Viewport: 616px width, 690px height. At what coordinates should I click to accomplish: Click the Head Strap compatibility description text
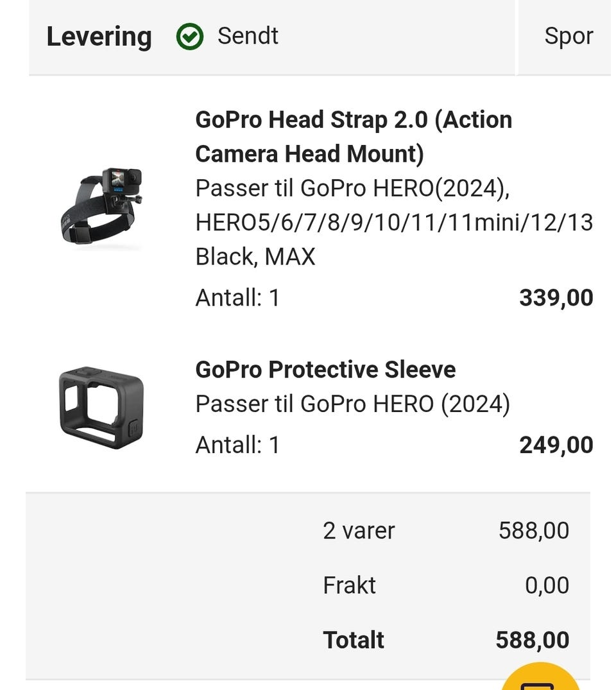[393, 223]
